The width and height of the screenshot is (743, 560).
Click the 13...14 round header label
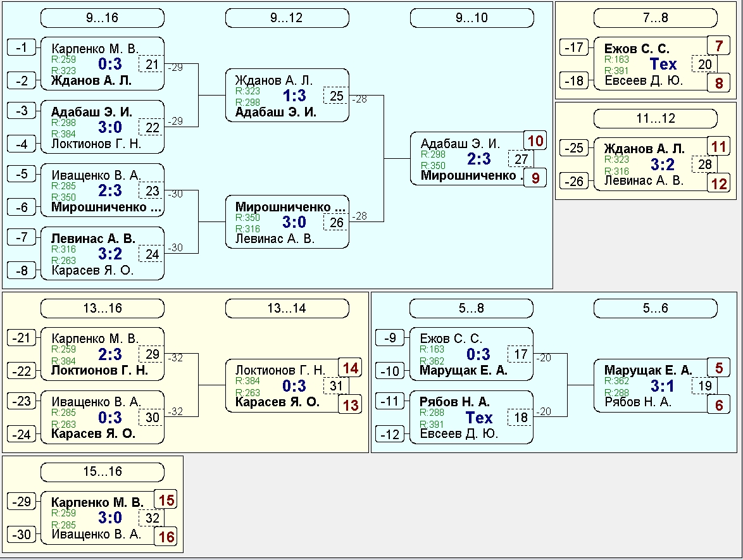point(287,309)
